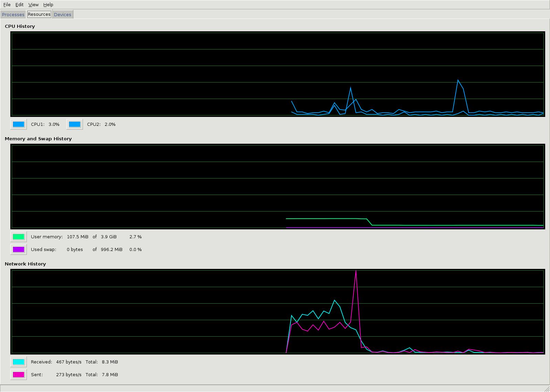The image size is (550, 392).
Task: Pick a new User memory color
Action: pos(19,237)
